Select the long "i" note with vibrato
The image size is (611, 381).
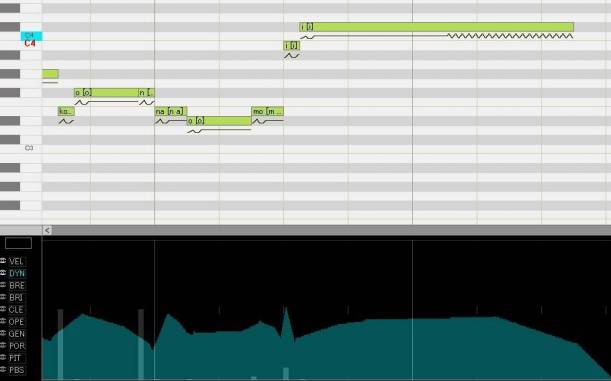pyautogui.click(x=436, y=27)
